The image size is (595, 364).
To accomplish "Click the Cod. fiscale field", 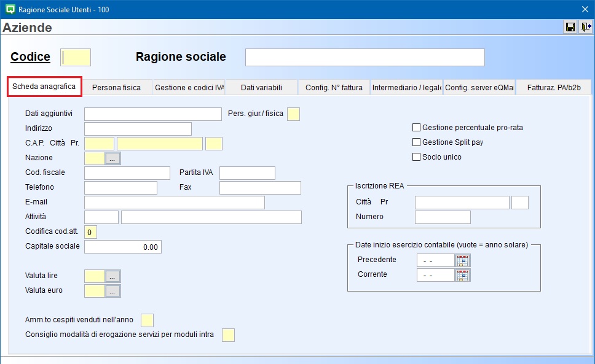I will [127, 173].
